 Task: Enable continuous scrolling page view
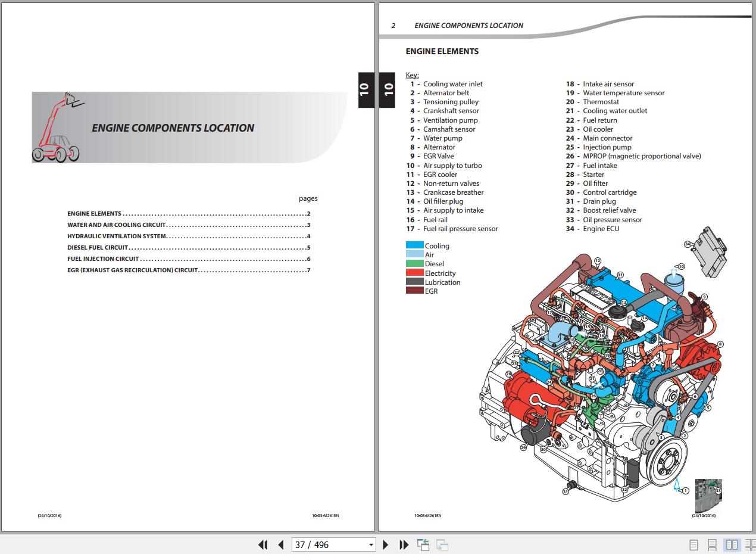pyautogui.click(x=712, y=544)
